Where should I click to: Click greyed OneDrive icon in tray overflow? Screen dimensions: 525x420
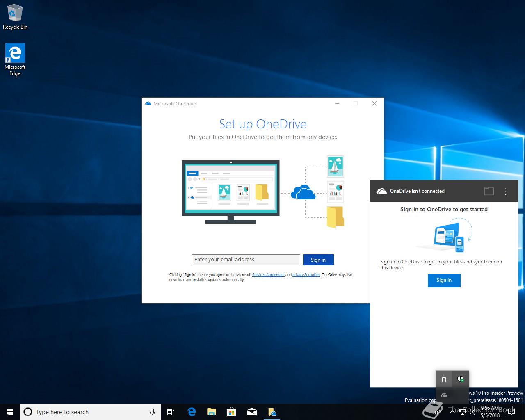point(444,395)
